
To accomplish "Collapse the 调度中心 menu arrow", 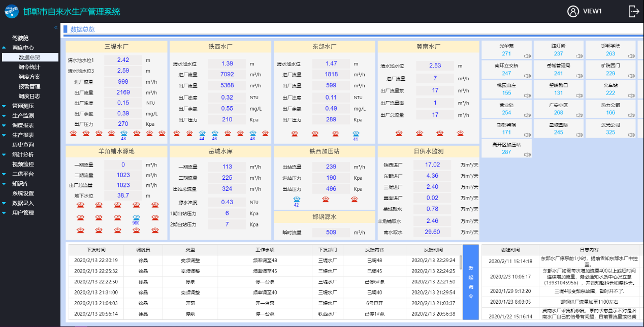I will click(x=4, y=47).
